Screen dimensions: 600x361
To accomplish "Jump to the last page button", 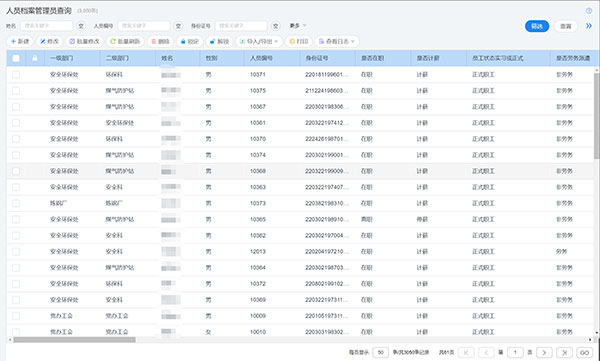I will tap(564, 352).
